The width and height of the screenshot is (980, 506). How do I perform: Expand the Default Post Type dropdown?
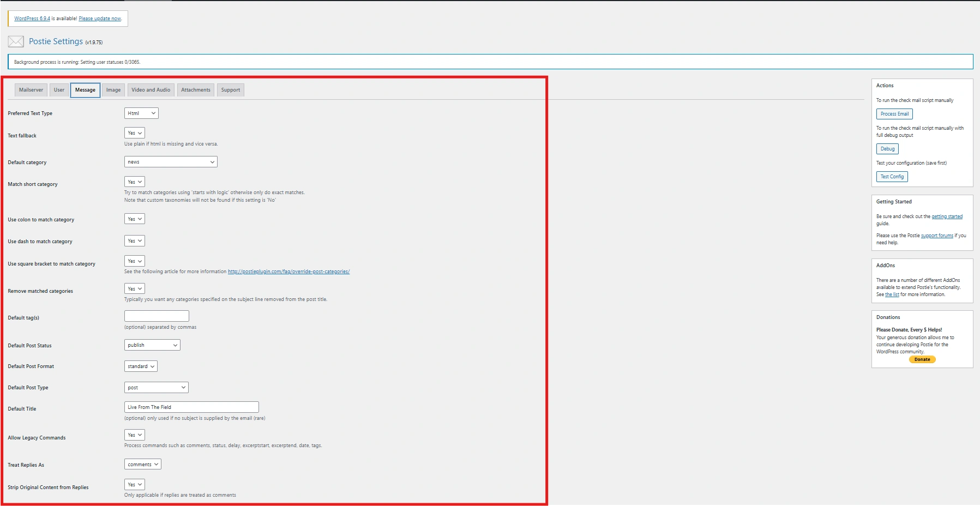click(x=157, y=388)
